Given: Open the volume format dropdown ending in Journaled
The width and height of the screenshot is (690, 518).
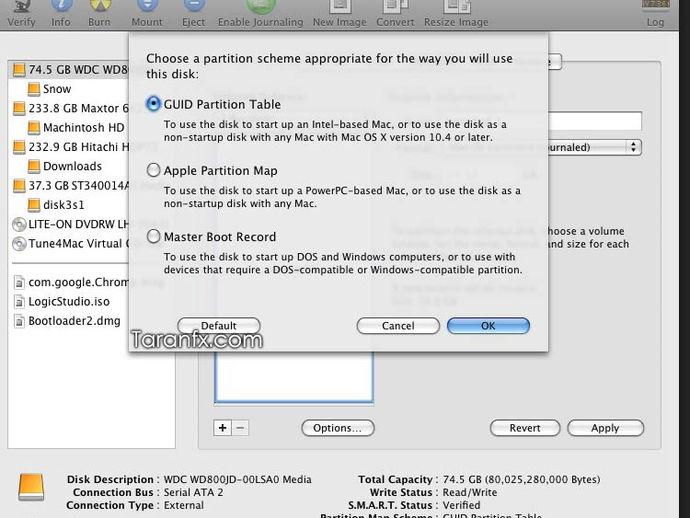Looking at the screenshot, I should point(595,147).
